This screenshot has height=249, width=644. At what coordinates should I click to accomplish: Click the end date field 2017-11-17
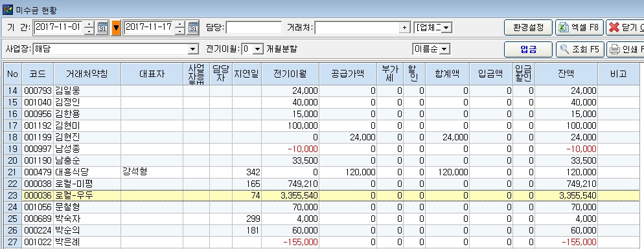[148, 27]
